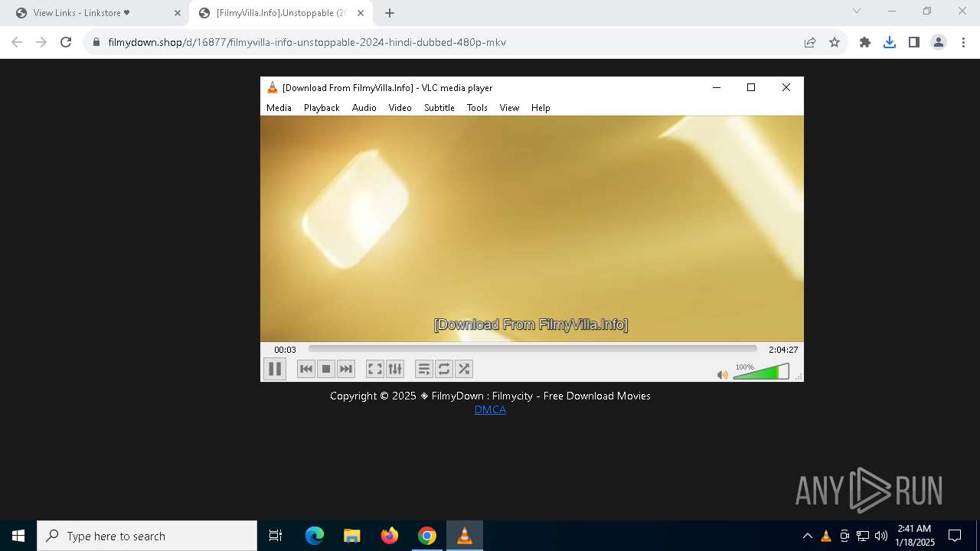Toggle VLC fullscreen mode
980x551 pixels.
click(x=375, y=369)
